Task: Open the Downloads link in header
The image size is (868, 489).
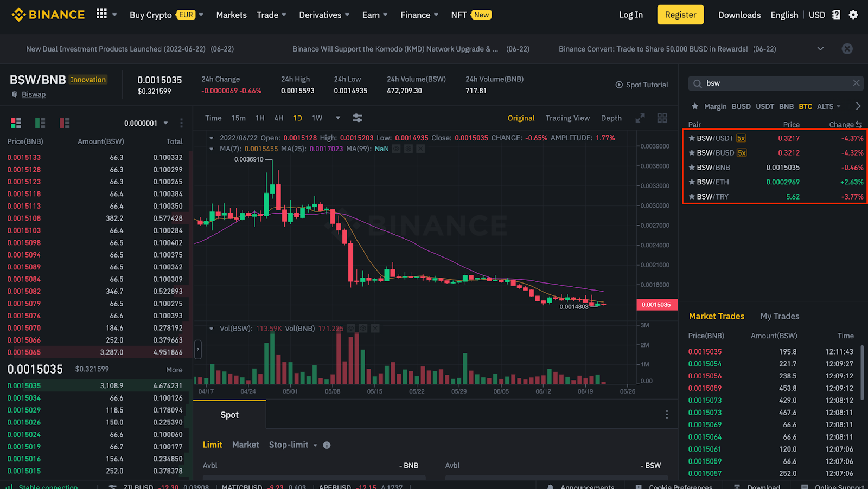Action: (x=739, y=15)
